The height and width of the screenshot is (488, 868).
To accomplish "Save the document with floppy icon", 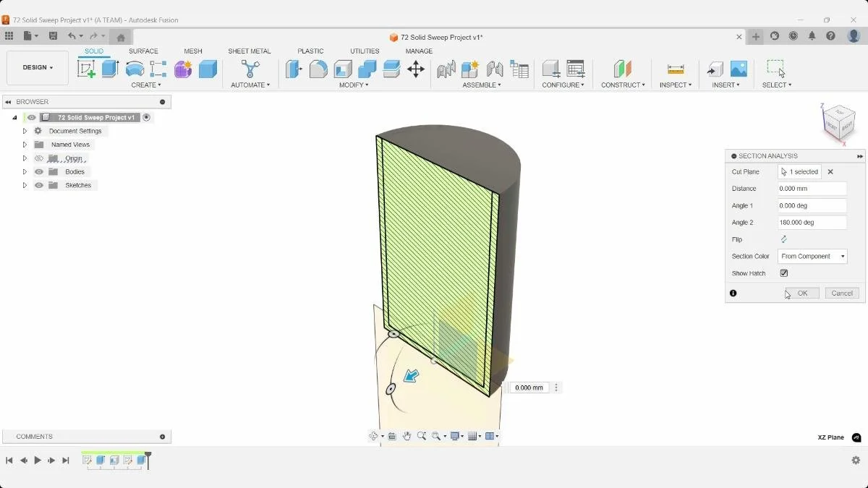I will 53,36.
